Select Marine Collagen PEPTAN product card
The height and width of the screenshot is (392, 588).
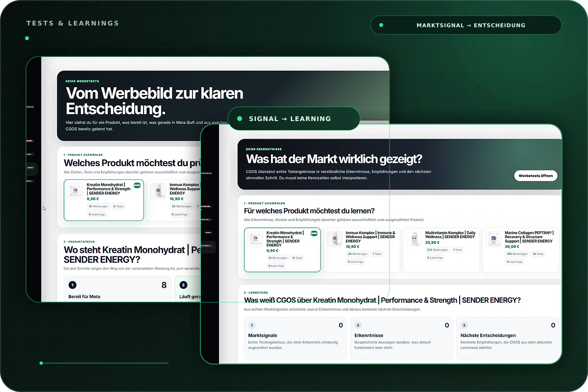tap(521, 250)
